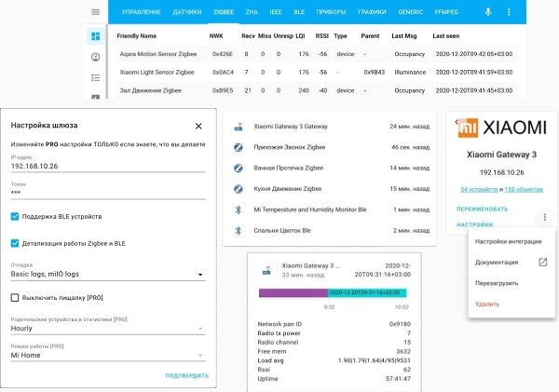
Task: Click Bluetooth icon for Mi Temperature Monitor
Action: click(x=239, y=210)
